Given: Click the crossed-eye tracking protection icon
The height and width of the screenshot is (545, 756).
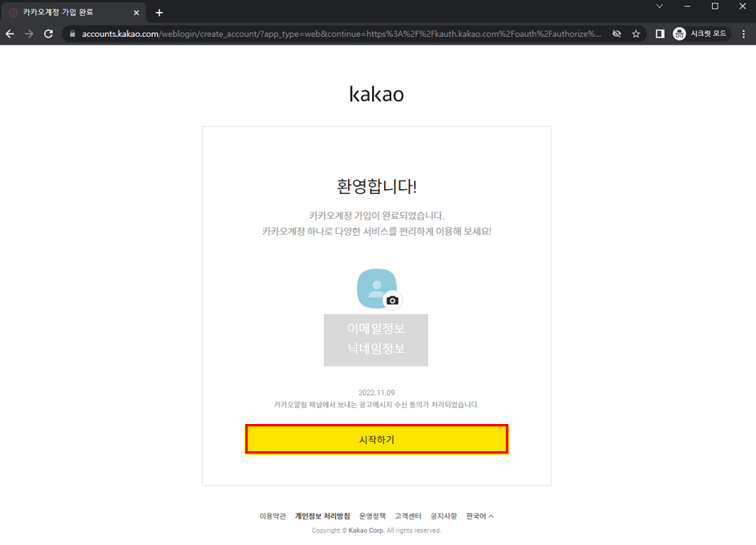Looking at the screenshot, I should [x=617, y=34].
